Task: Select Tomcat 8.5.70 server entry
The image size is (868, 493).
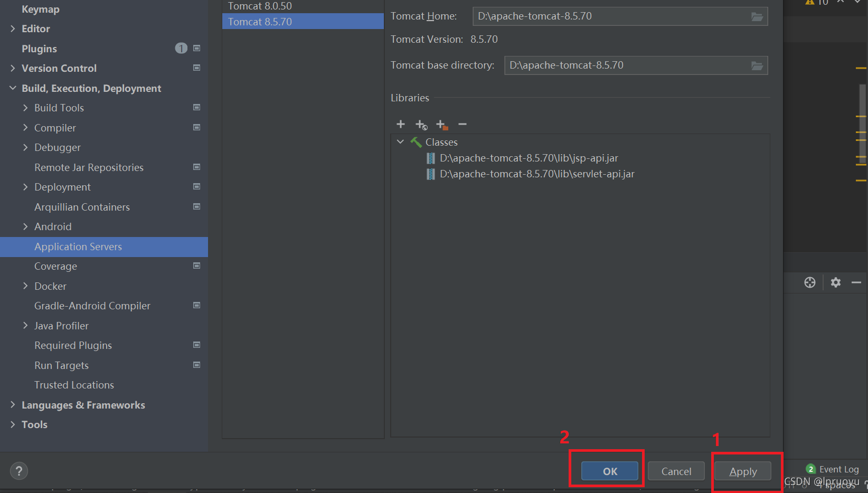Action: [x=303, y=22]
